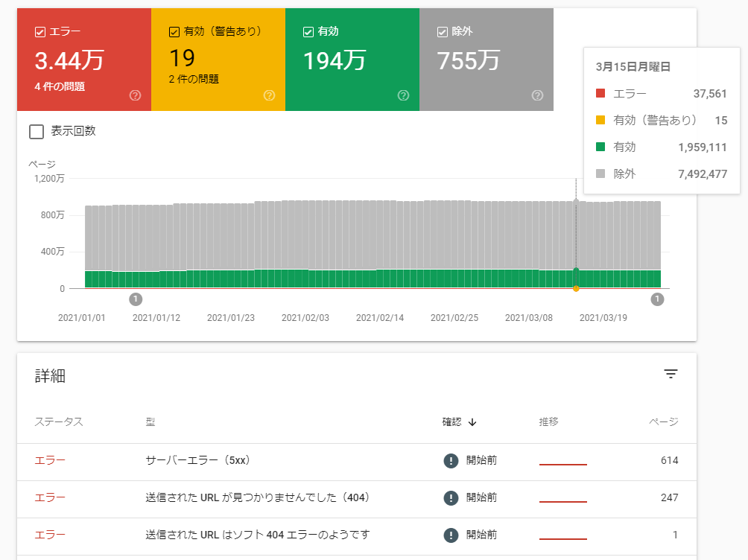Click help icon on red エラー card
This screenshot has width=748, height=560.
point(136,95)
